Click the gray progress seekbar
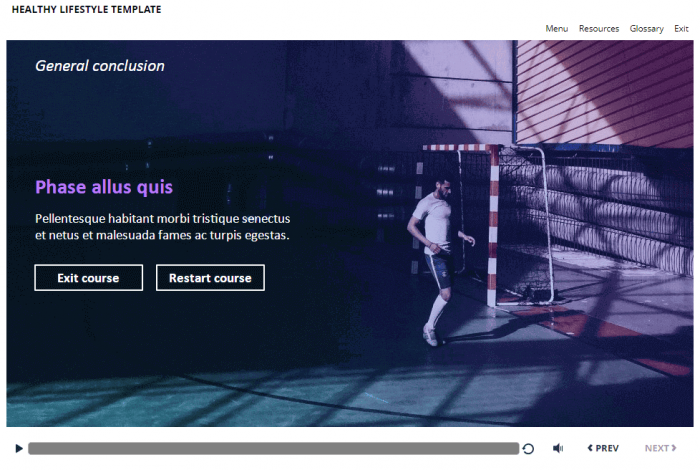 click(x=273, y=449)
